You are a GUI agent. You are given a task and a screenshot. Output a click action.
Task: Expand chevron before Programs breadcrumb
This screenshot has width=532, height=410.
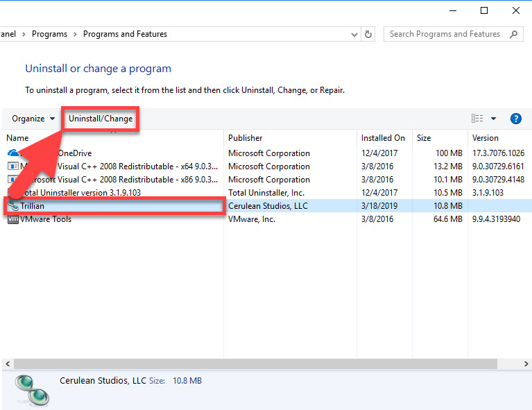[24, 34]
